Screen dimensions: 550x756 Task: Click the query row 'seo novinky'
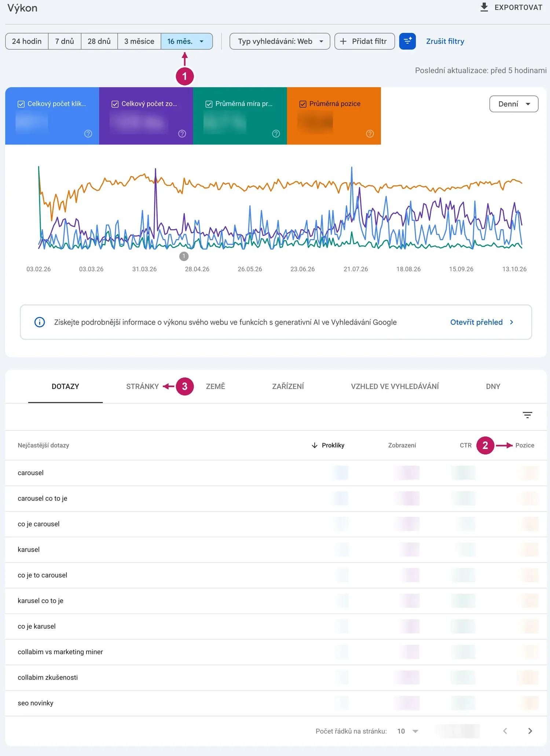click(276, 703)
